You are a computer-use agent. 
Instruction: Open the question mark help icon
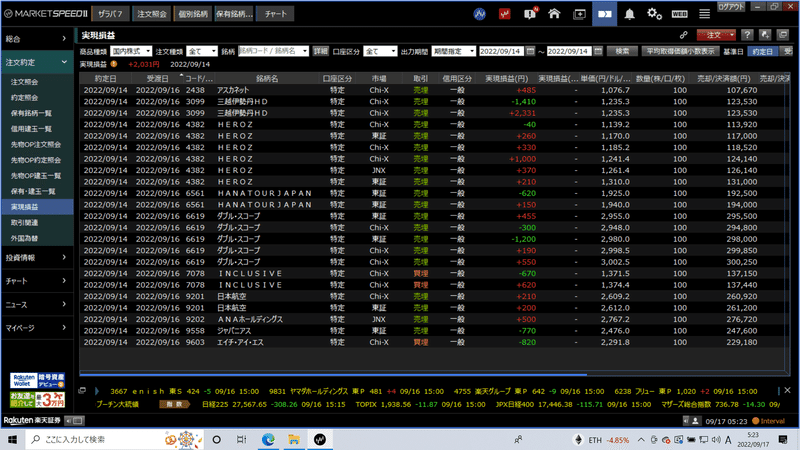tap(747, 35)
